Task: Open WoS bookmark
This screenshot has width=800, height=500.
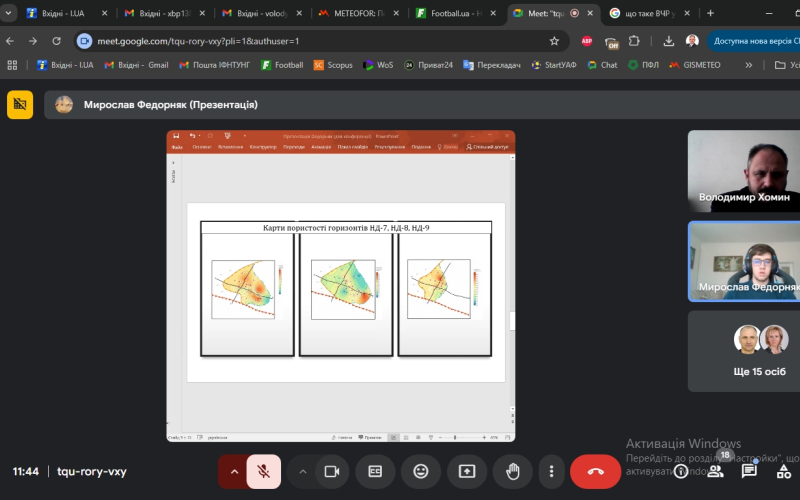Action: (x=378, y=65)
